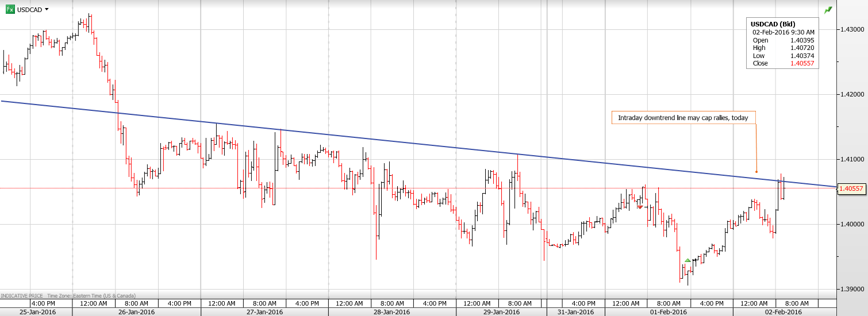Open the USDCAD symbol dropdown arrow
Screen dimensions: 868x316
click(47, 9)
